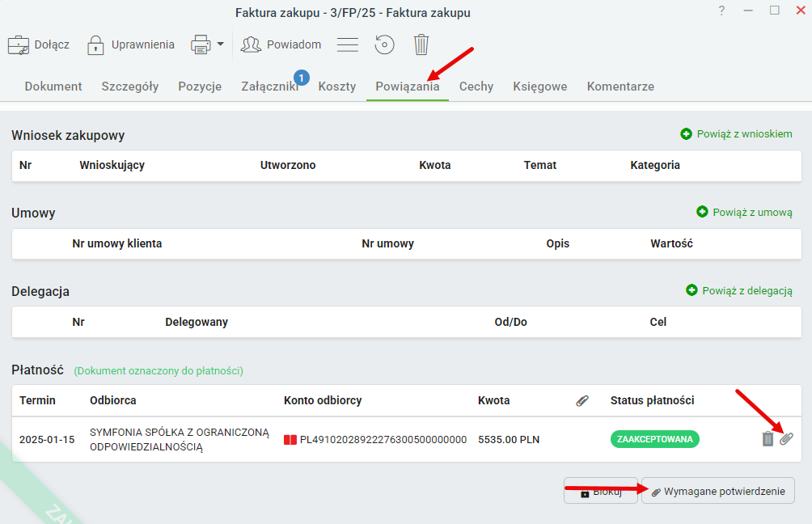Select the Pozycje tab

point(200,87)
